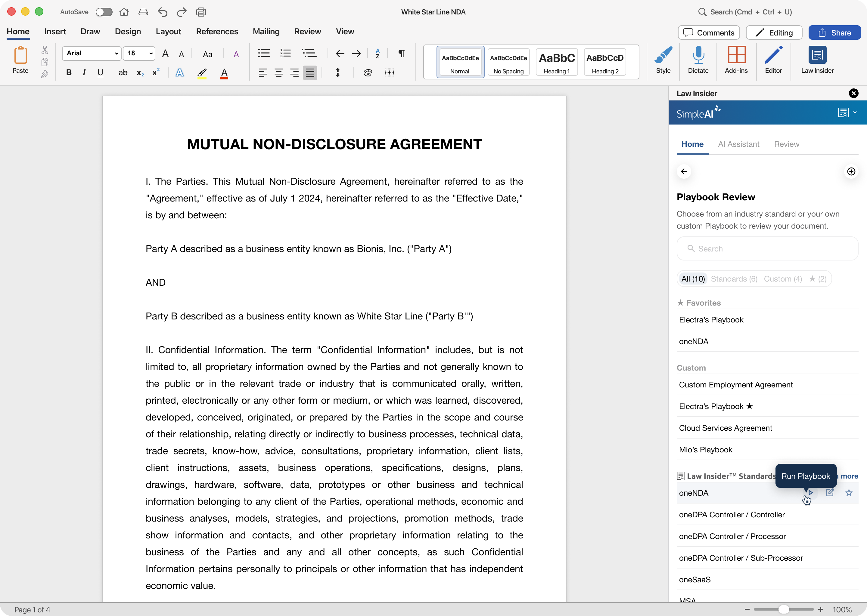Click the show paragraph marks icon
This screenshot has width=867, height=616.
point(401,53)
